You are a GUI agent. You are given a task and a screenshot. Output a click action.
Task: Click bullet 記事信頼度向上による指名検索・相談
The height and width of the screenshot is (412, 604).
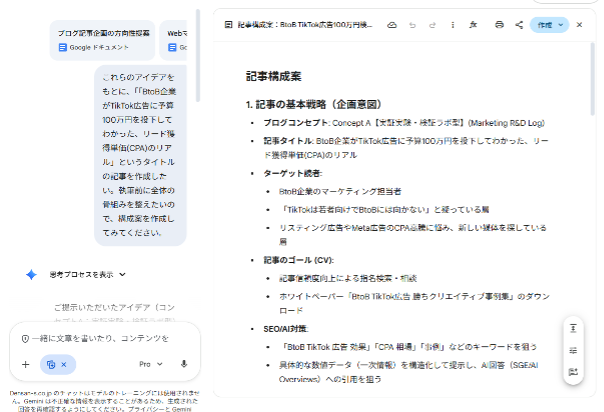[x=348, y=278]
